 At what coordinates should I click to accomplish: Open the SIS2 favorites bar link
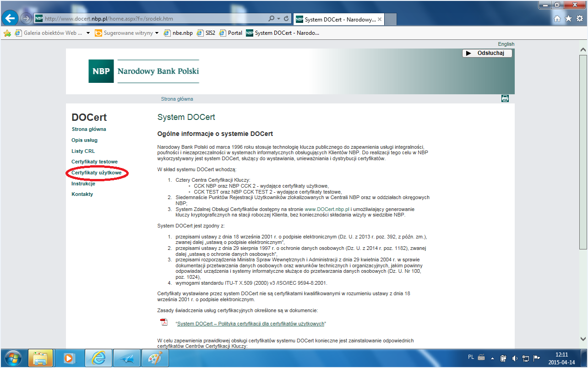pyautogui.click(x=206, y=33)
